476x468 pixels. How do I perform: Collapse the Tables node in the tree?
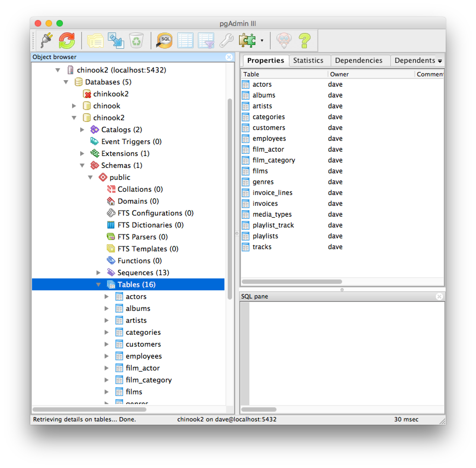click(98, 284)
